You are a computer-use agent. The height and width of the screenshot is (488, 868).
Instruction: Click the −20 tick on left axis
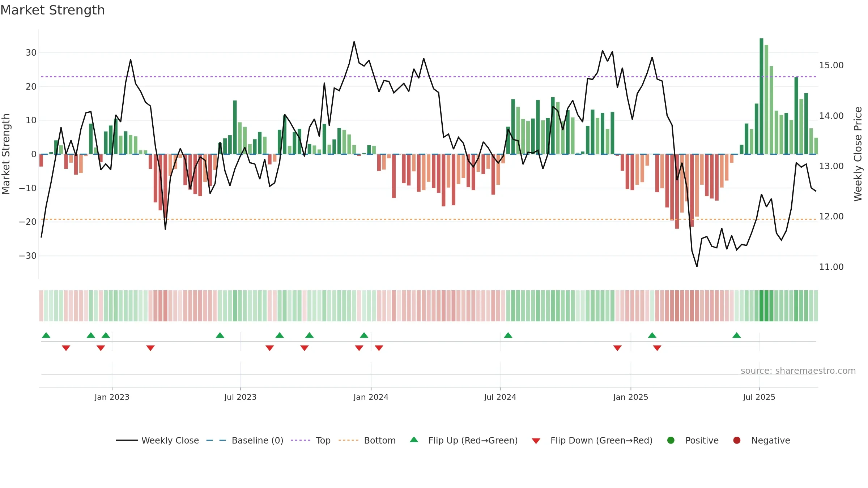coord(28,222)
